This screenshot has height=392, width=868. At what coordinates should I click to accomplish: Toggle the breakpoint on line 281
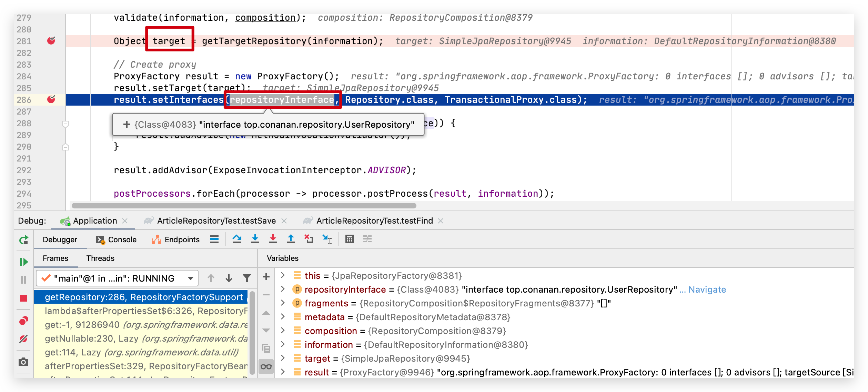click(51, 41)
